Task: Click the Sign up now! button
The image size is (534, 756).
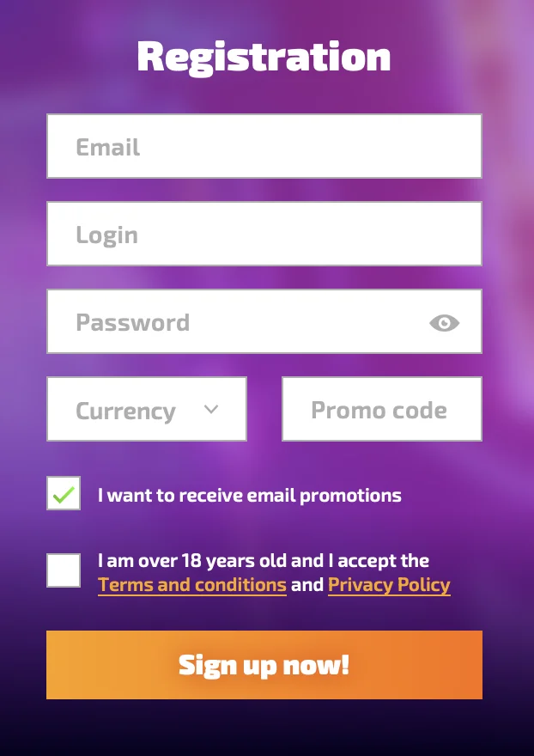Action: click(x=264, y=665)
